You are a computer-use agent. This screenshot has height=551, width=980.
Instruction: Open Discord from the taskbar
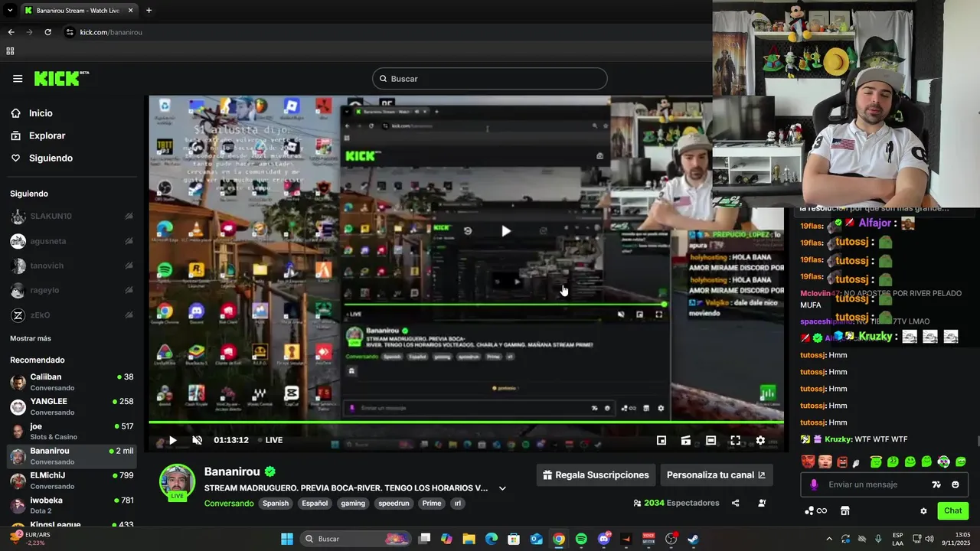click(603, 539)
